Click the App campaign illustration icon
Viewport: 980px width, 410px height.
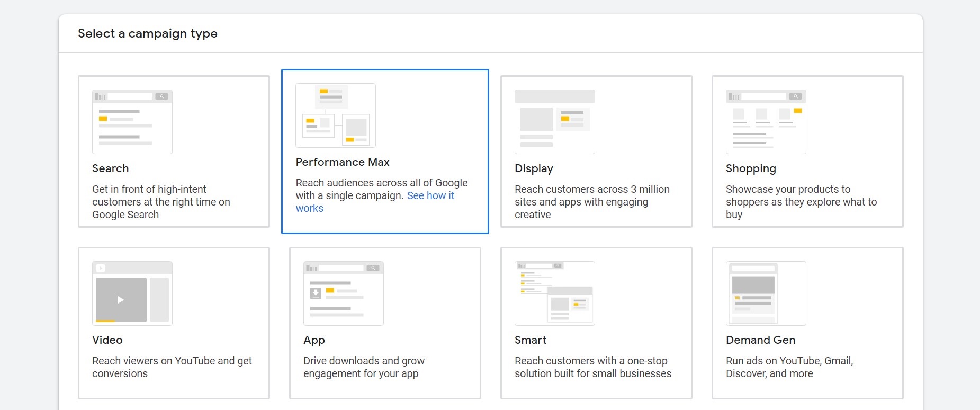[x=344, y=293]
